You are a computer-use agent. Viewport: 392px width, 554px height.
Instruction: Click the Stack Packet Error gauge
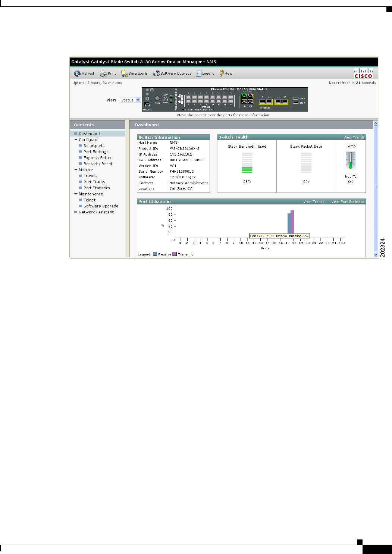coord(306,163)
